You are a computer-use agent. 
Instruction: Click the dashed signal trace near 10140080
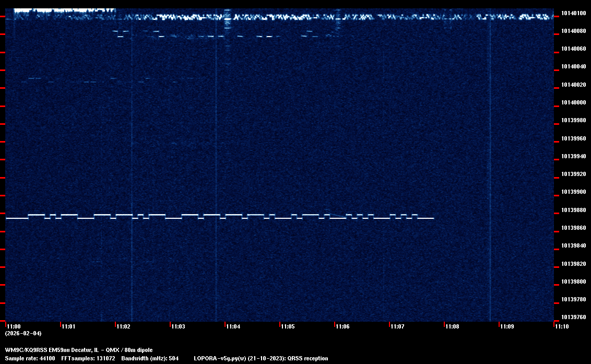[x=209, y=36]
